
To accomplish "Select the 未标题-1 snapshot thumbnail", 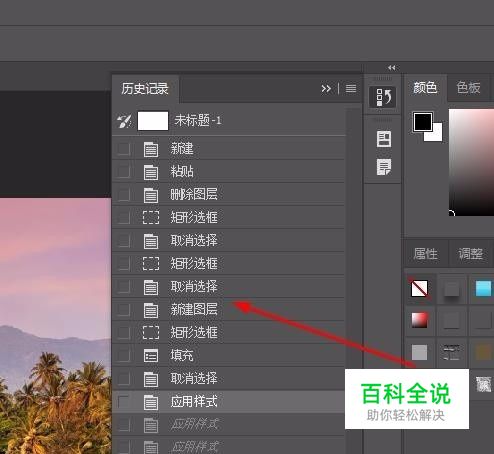I will (153, 121).
